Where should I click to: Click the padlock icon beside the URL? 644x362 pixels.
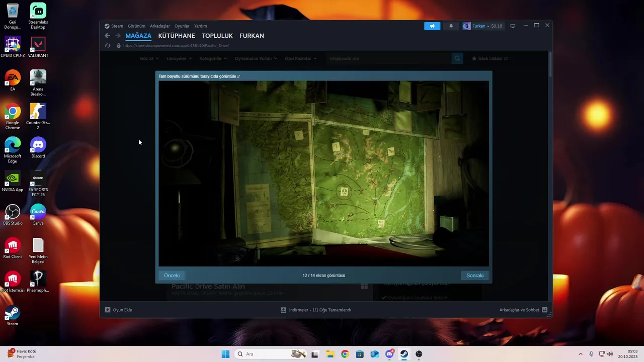pos(119,46)
